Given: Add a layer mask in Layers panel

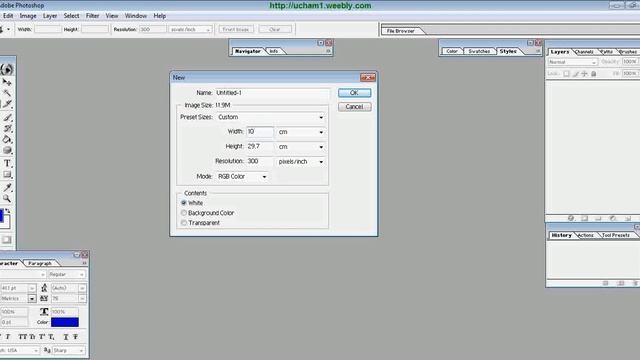Looking at the screenshot, I should [584, 218].
